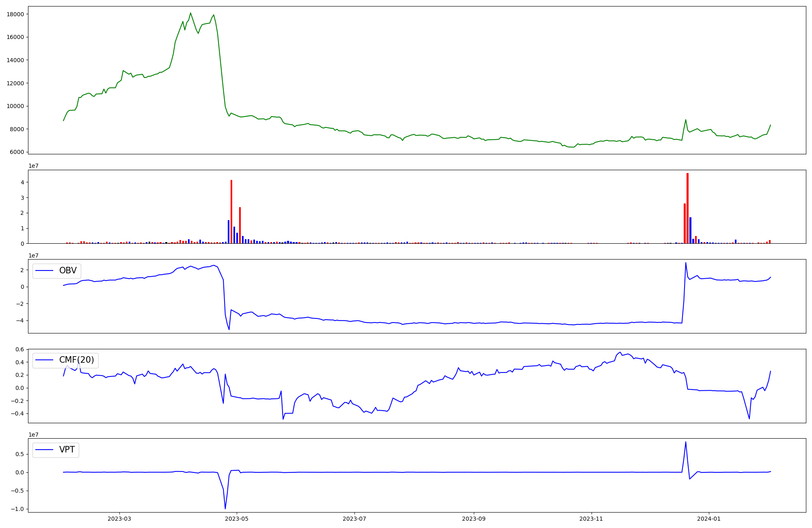Click the 12000 price axis label
The width and height of the screenshot is (812, 528).
[15, 83]
